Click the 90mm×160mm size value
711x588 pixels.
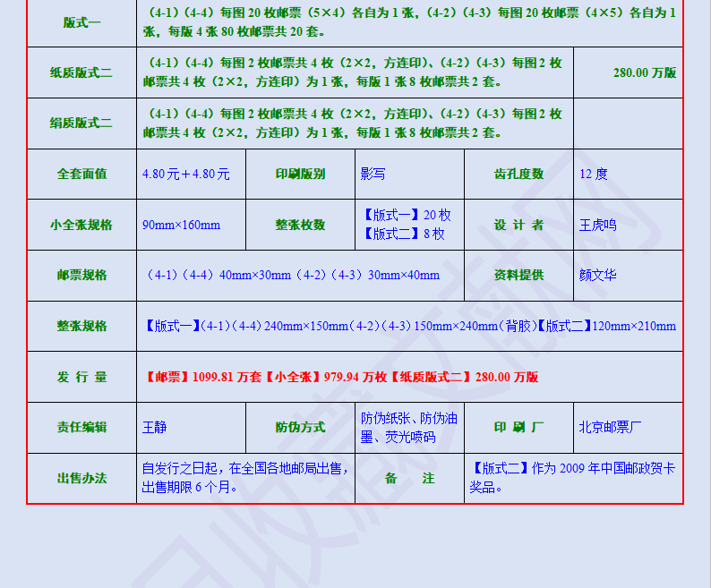[x=182, y=225]
